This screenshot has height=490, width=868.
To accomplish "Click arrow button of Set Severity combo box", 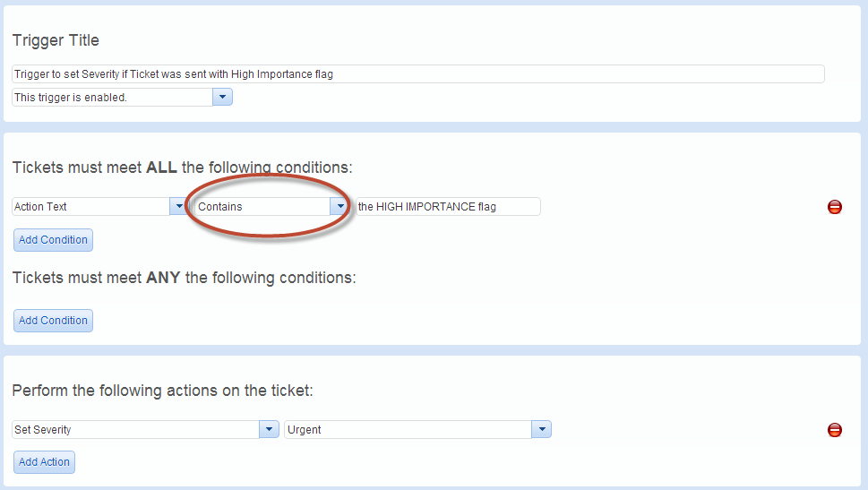I will point(269,430).
